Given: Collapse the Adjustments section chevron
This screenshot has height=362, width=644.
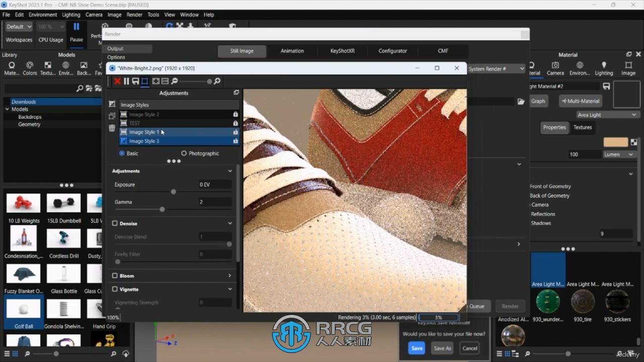Looking at the screenshot, I should click(x=230, y=171).
